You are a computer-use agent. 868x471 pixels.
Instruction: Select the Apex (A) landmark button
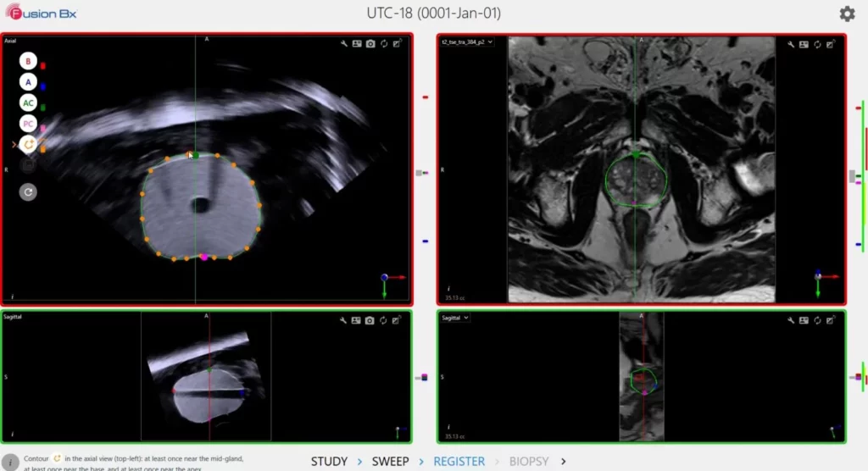click(28, 82)
